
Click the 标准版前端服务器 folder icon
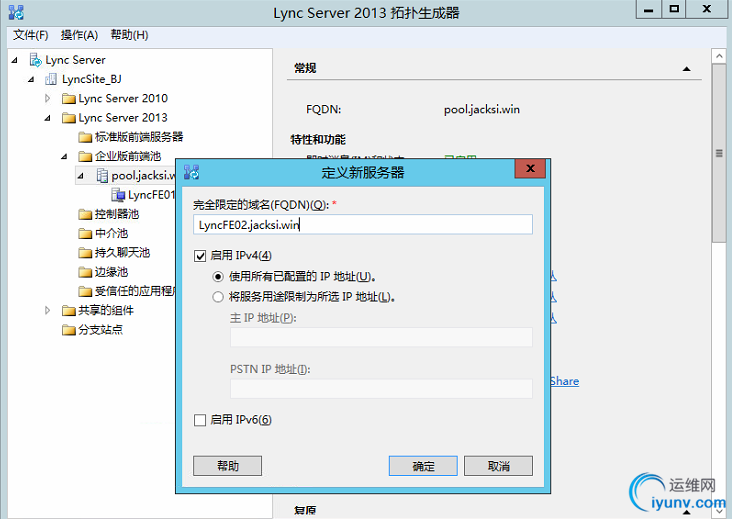tap(85, 137)
